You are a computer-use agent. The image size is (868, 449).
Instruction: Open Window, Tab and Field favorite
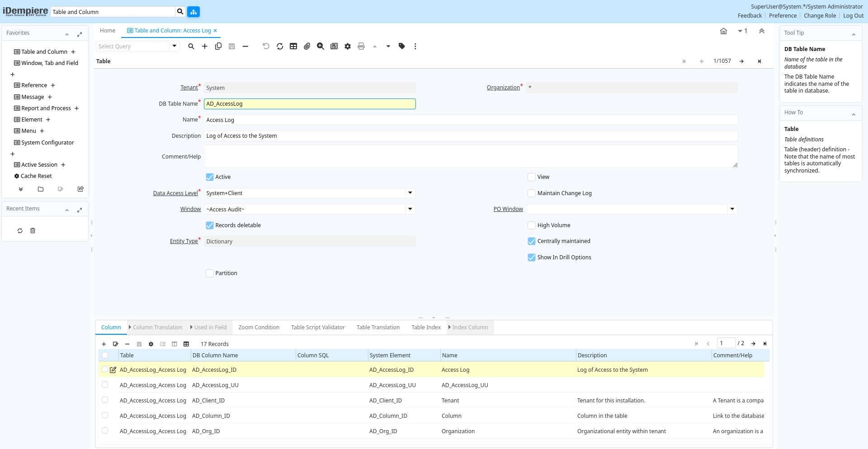click(50, 63)
